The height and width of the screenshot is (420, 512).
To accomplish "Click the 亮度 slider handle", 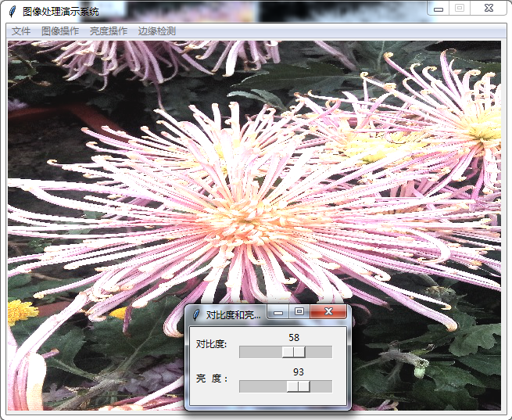I will pyautogui.click(x=299, y=386).
